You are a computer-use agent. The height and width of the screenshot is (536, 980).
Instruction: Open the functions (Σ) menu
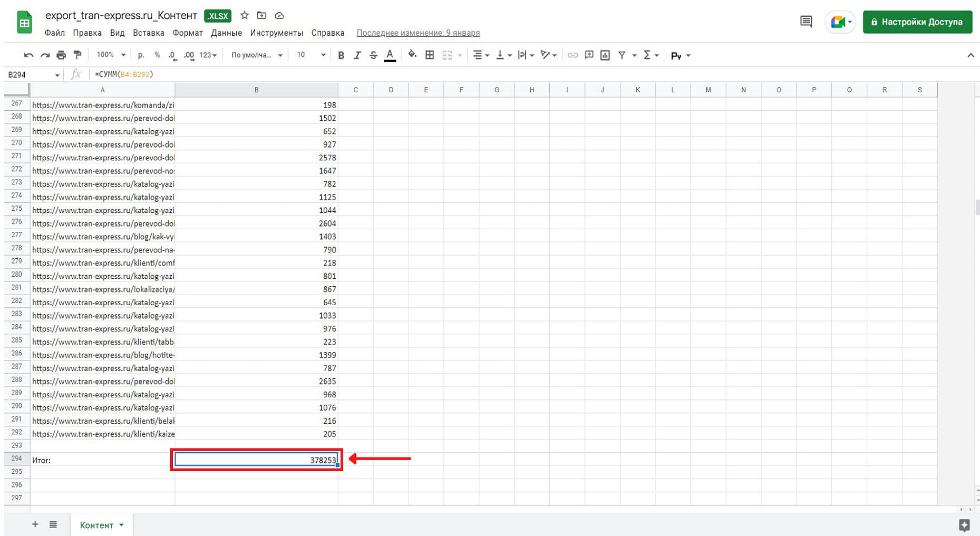651,55
